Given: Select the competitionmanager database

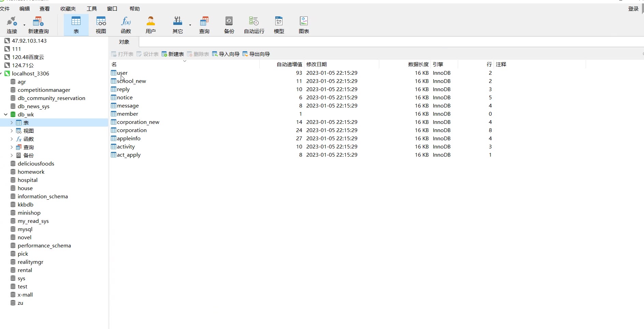Looking at the screenshot, I should 44,90.
